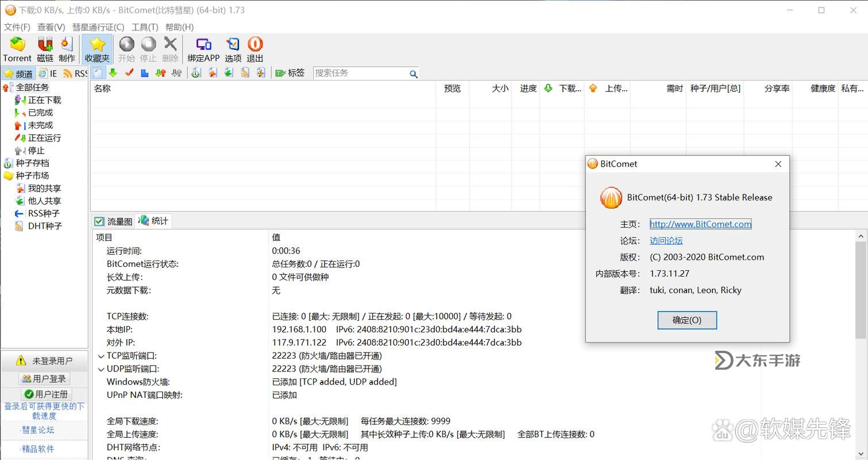Select 未完成 in the task tree
Image resolution: width=868 pixels, height=460 pixels.
tap(40, 125)
